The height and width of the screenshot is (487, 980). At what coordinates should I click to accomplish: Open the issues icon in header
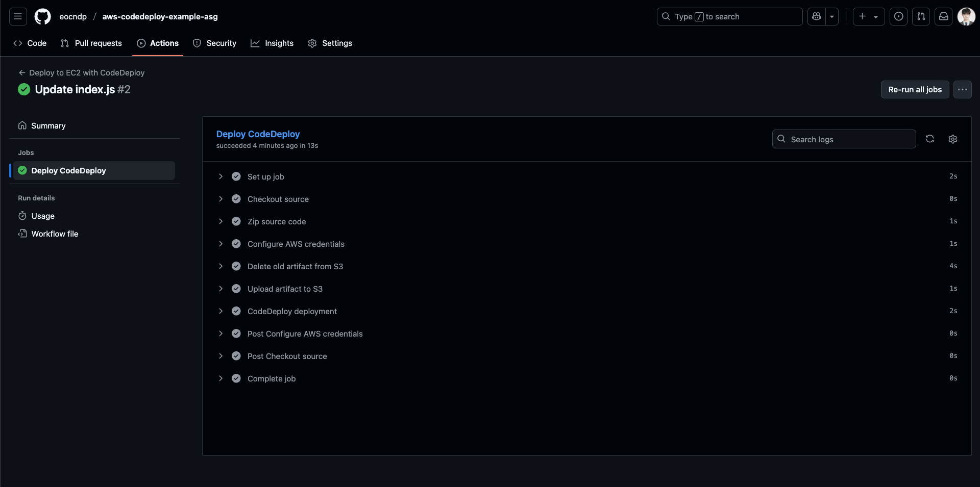899,16
